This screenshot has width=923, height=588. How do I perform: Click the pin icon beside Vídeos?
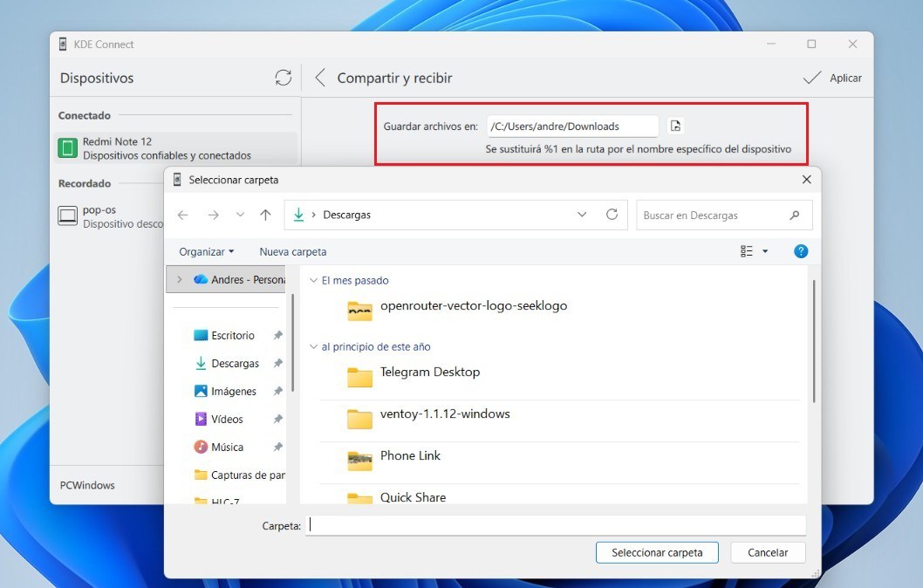tap(277, 419)
